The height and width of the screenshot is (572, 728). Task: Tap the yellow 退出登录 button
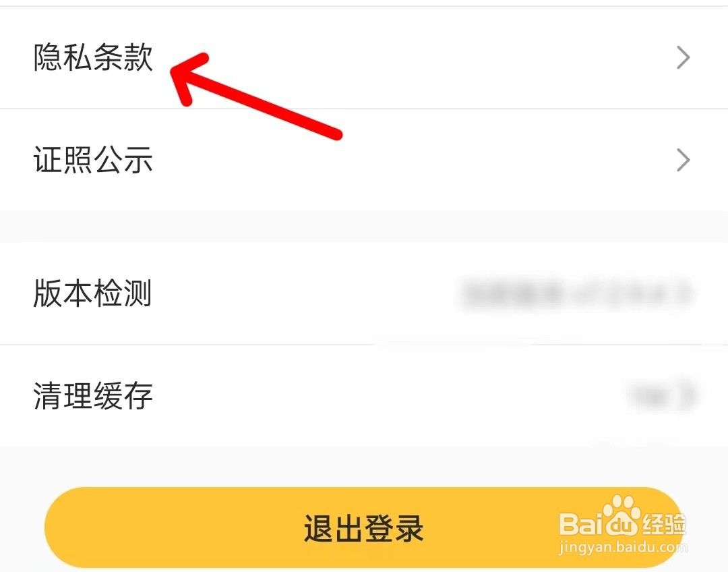click(364, 528)
